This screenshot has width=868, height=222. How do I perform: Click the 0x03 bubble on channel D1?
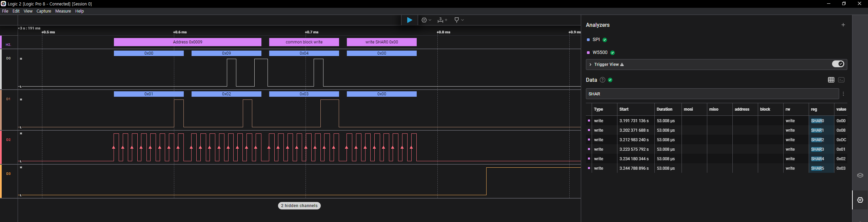point(304,94)
